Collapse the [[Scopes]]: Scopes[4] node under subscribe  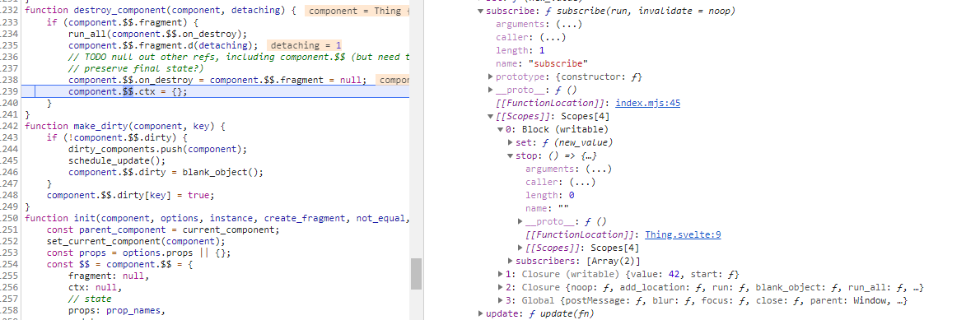[x=491, y=116]
